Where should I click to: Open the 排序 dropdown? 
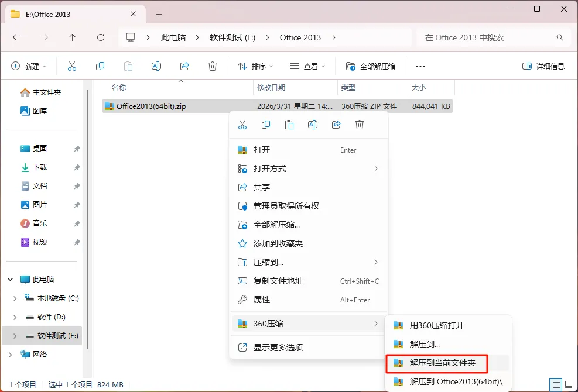click(255, 66)
